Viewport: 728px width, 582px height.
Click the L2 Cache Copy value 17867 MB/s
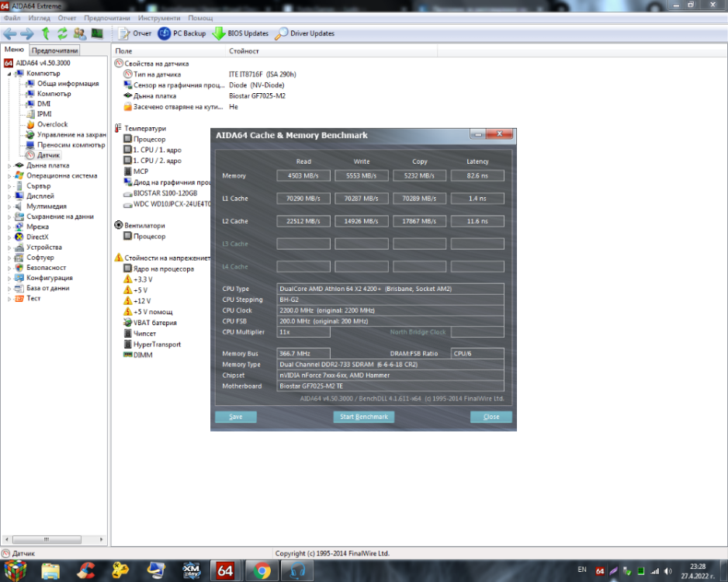tap(419, 221)
